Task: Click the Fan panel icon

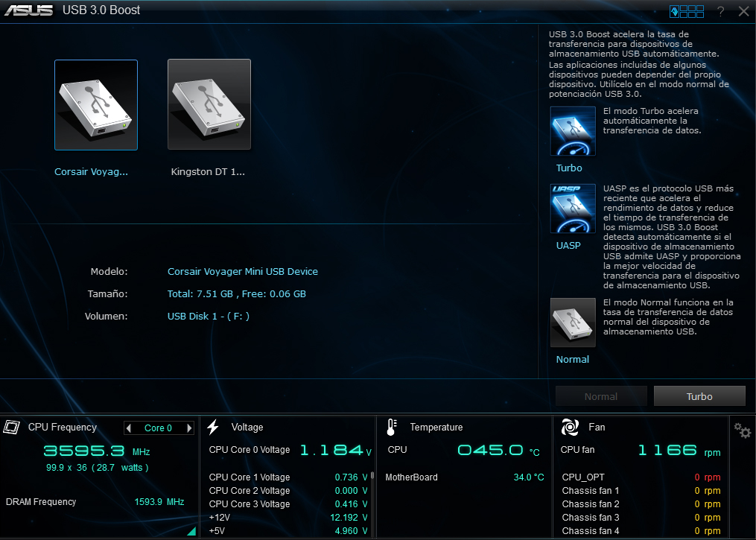Action: [x=569, y=428]
